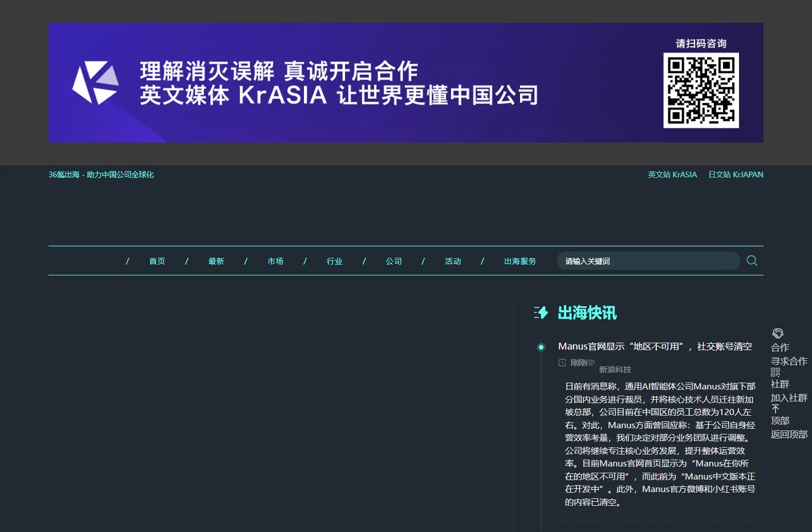Click the handshake cooperation icon

(x=777, y=334)
